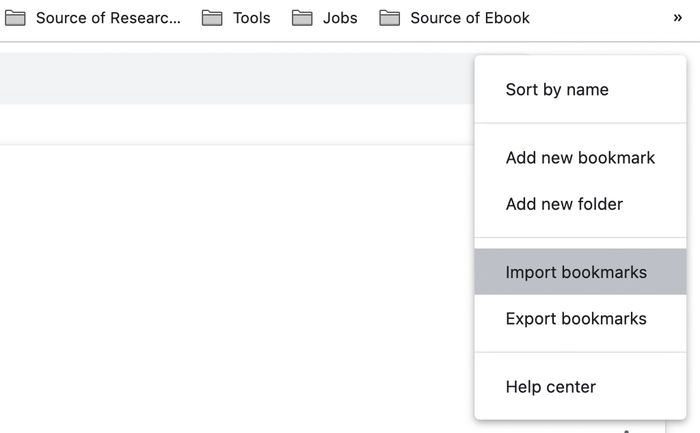Click blank bookmarks bar space left of »
700x433 pixels.
(x=598, y=18)
